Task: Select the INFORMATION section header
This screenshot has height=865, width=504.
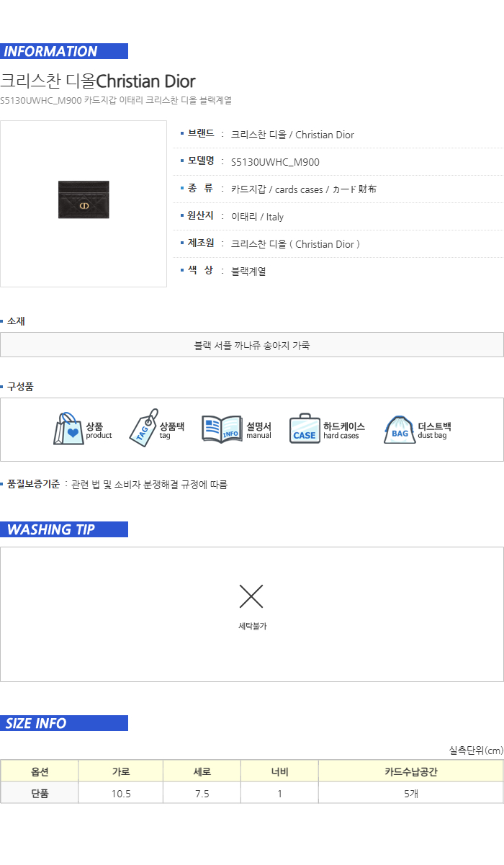Action: tap(64, 51)
